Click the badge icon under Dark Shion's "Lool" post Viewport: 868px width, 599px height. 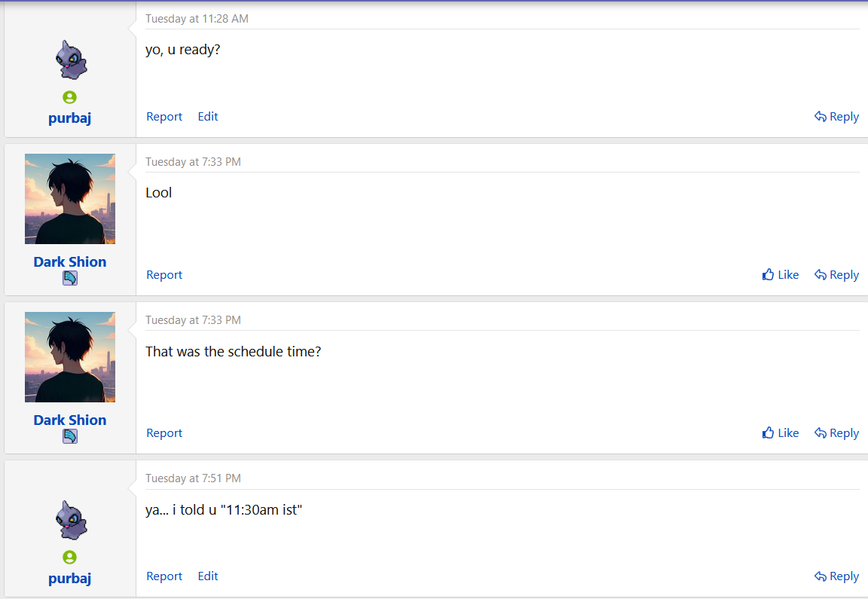point(70,278)
